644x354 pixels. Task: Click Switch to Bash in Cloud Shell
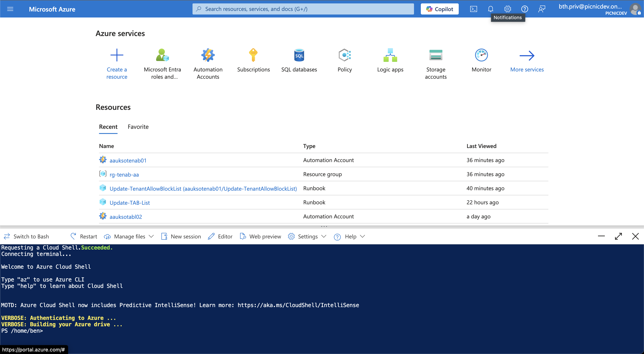point(26,236)
